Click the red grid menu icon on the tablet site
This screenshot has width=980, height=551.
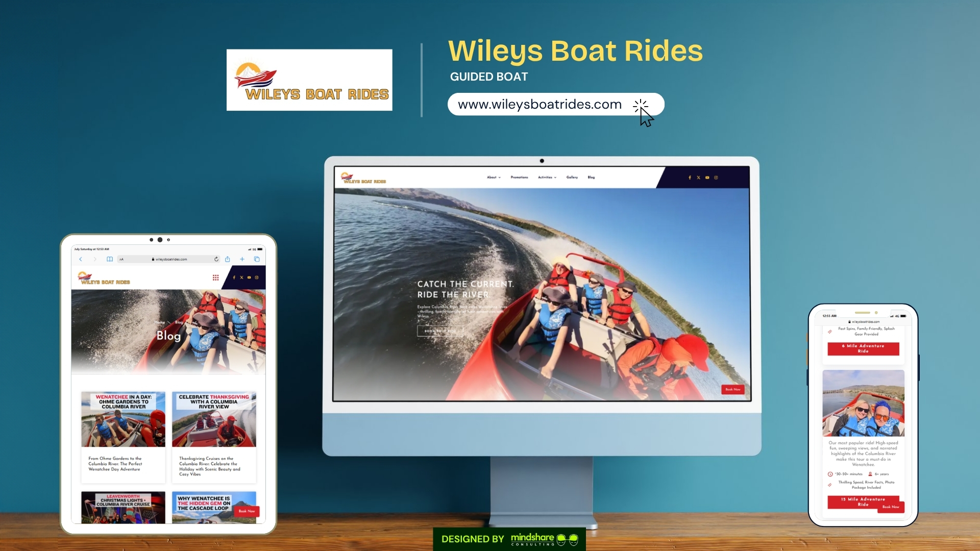[x=215, y=277]
